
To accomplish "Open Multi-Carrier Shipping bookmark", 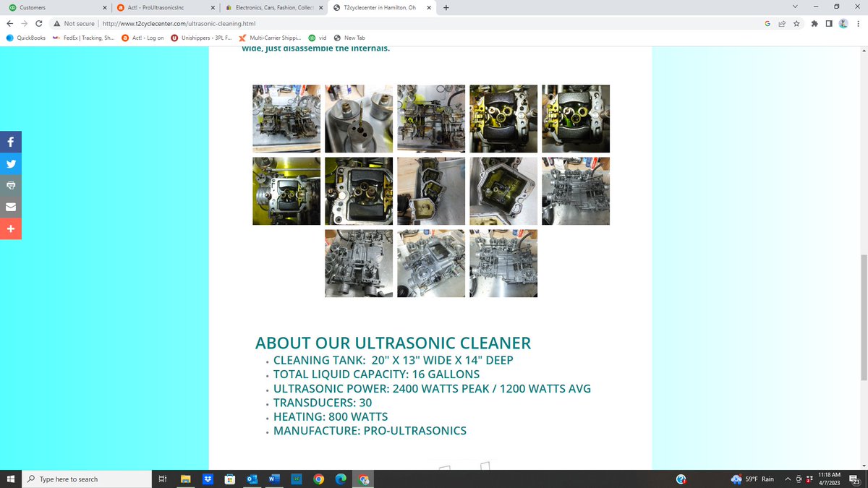I will [x=271, y=38].
